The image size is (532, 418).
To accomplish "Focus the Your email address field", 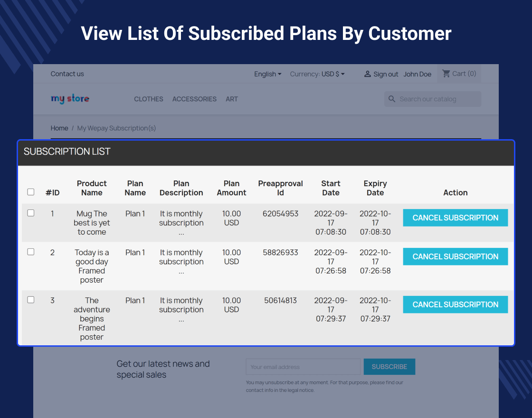I will click(x=303, y=367).
